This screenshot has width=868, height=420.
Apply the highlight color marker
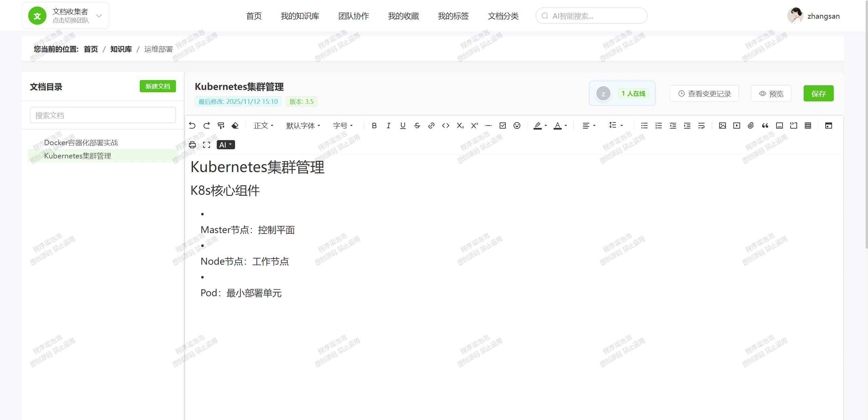538,126
